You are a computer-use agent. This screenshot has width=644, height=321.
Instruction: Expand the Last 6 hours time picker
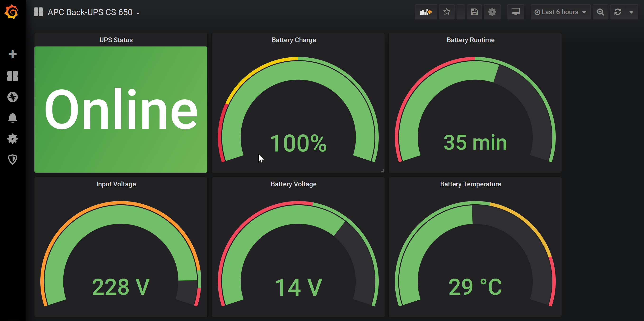pyautogui.click(x=560, y=12)
